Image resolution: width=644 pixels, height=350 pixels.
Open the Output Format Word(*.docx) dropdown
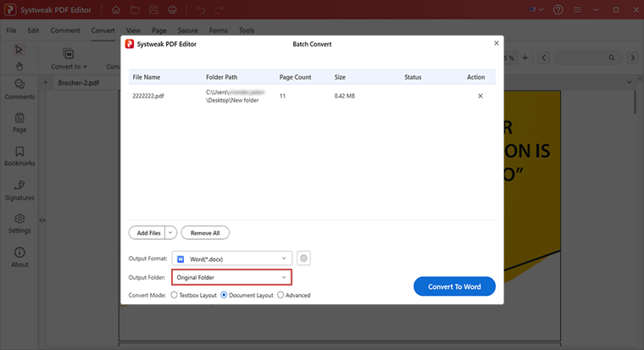pyautogui.click(x=231, y=258)
